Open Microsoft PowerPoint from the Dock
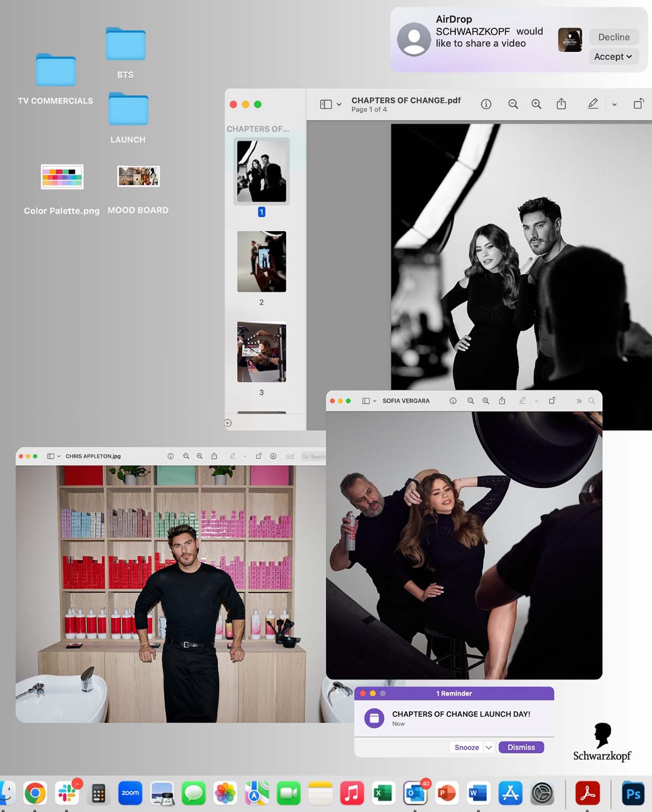The width and height of the screenshot is (652, 812). [447, 793]
